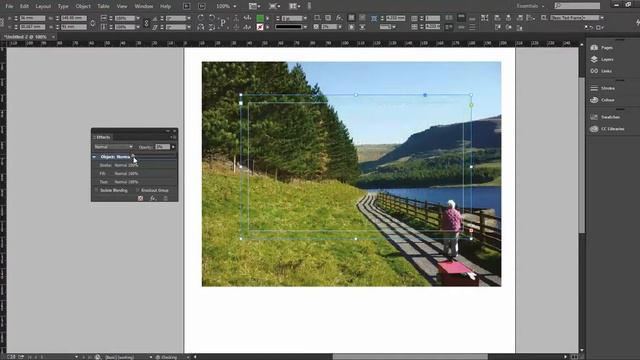Click the Y position field in Control panel

tap(32, 27)
